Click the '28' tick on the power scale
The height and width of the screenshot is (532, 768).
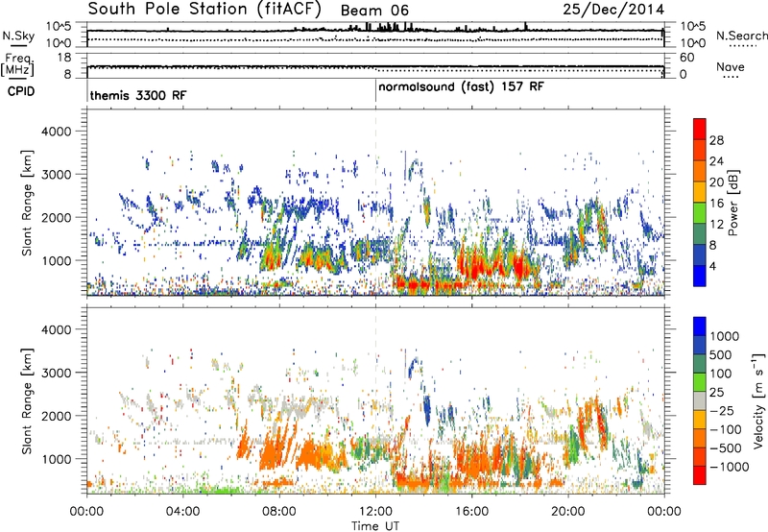coord(716,140)
